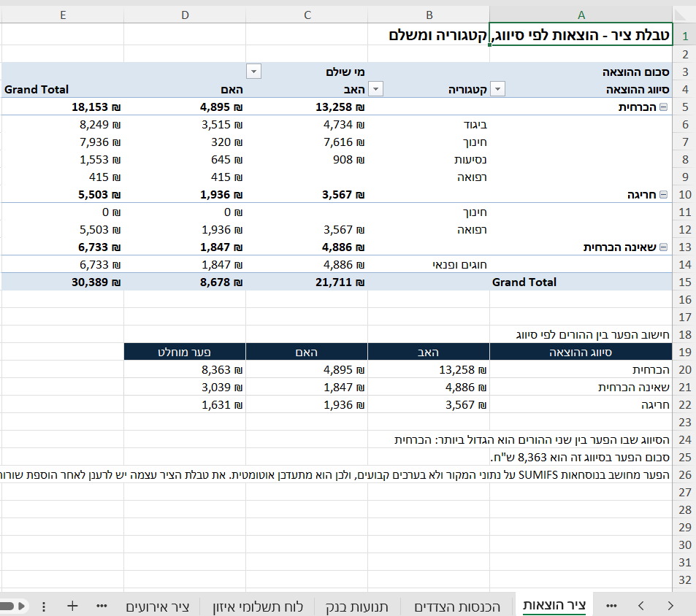Collapse the חריגה pivot group
696x616 pixels.
tap(664, 195)
